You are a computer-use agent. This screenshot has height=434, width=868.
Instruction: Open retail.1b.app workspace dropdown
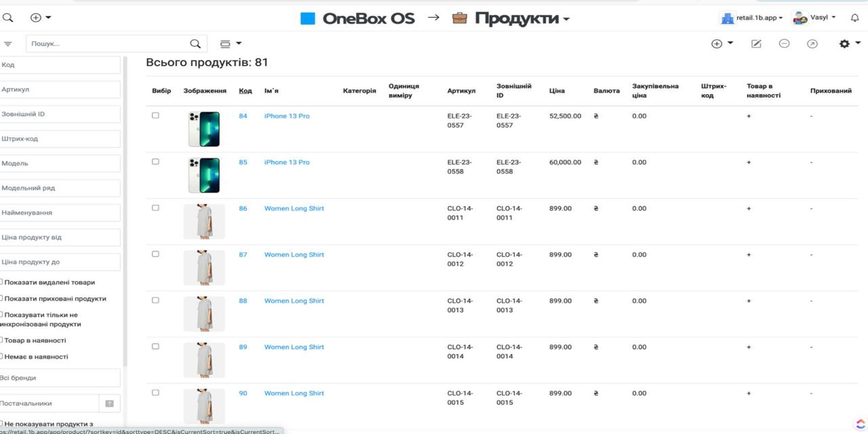point(759,18)
